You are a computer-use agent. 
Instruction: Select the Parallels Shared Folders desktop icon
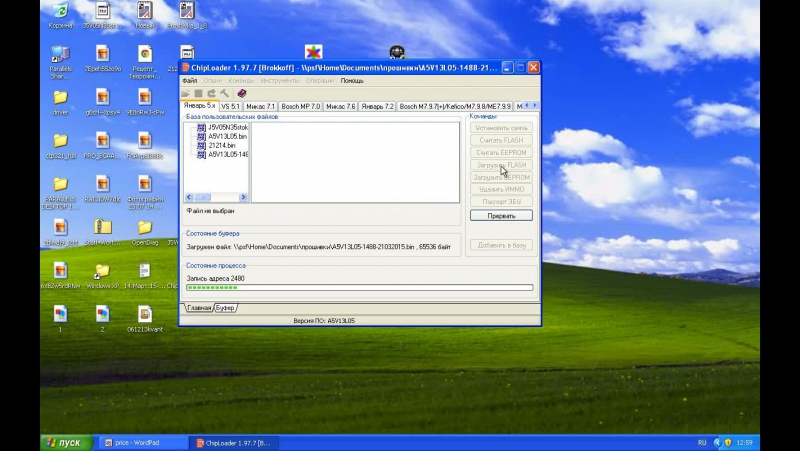[60, 62]
